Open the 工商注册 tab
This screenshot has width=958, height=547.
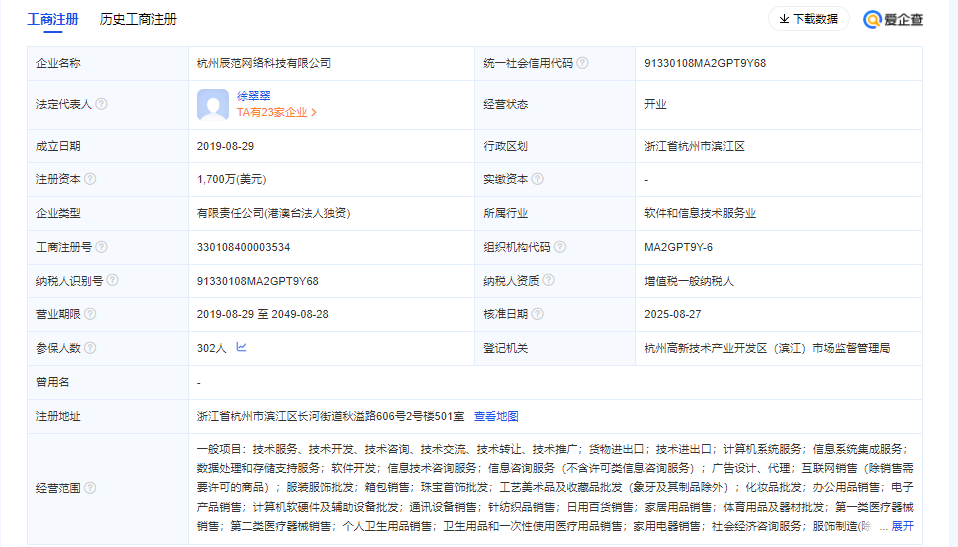tap(53, 19)
